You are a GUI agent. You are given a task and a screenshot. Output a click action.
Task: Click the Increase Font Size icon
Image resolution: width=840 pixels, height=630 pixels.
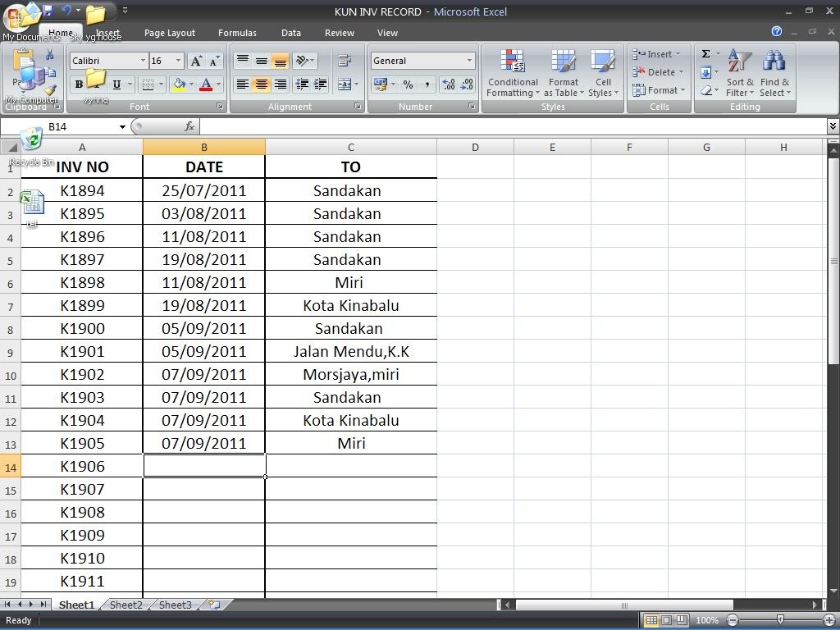[x=196, y=61]
